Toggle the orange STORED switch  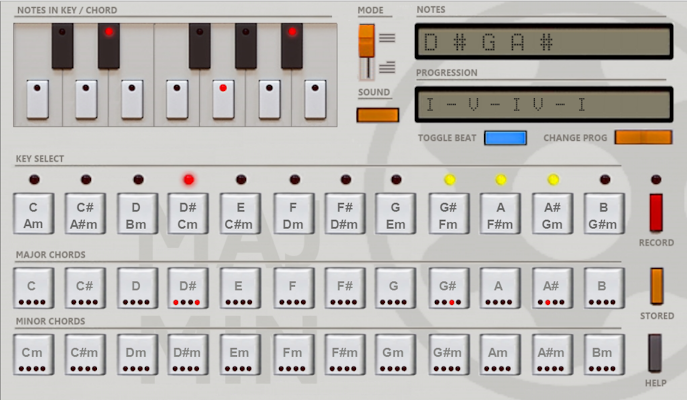656,286
